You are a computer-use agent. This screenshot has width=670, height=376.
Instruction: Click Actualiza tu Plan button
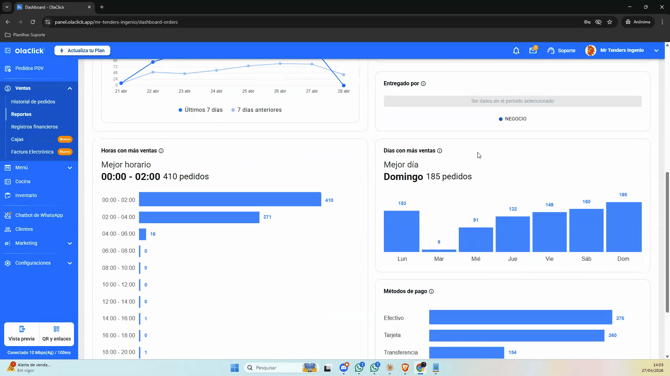coord(82,50)
